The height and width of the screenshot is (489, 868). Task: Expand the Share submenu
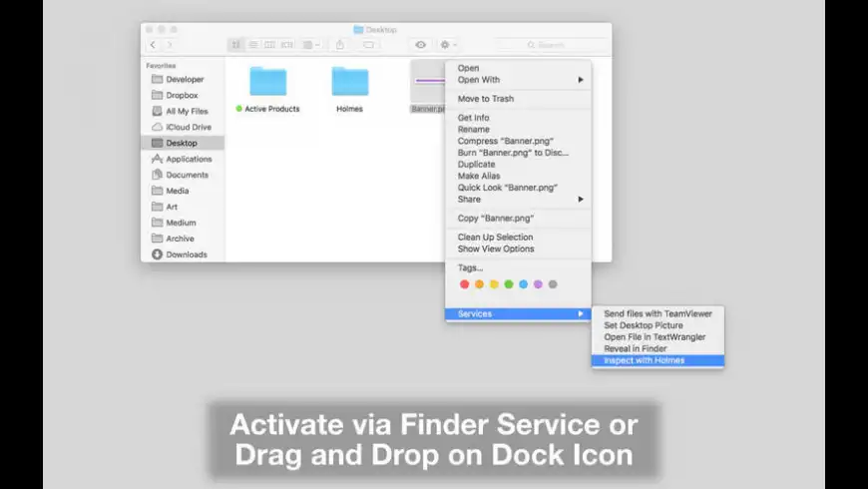point(518,199)
